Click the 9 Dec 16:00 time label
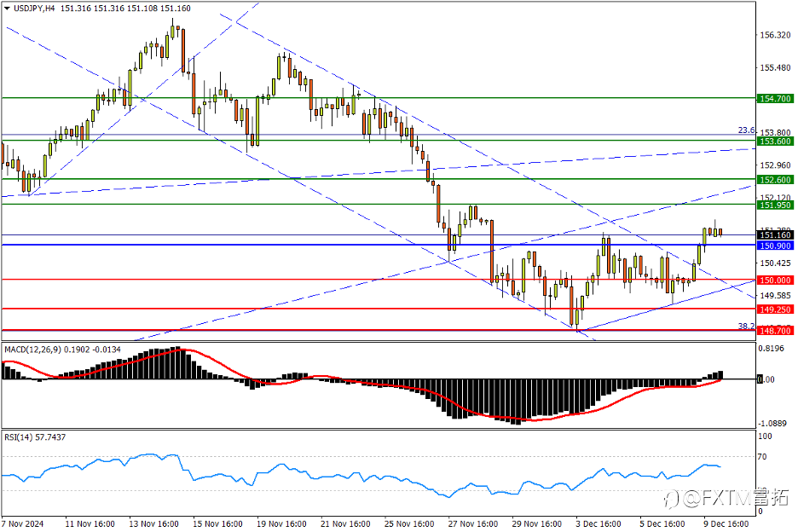This screenshot has height=532, width=798. point(726,523)
